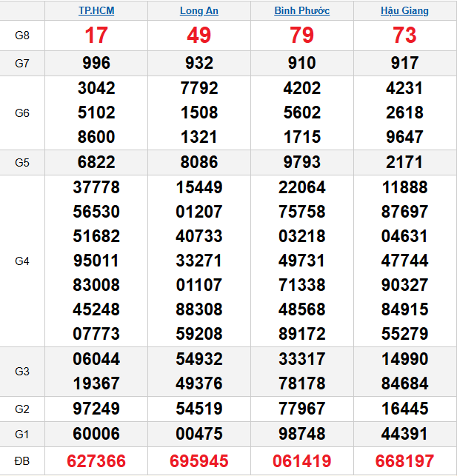Open the TP.HCM province link
This screenshot has width=457, height=476.
(96, 11)
